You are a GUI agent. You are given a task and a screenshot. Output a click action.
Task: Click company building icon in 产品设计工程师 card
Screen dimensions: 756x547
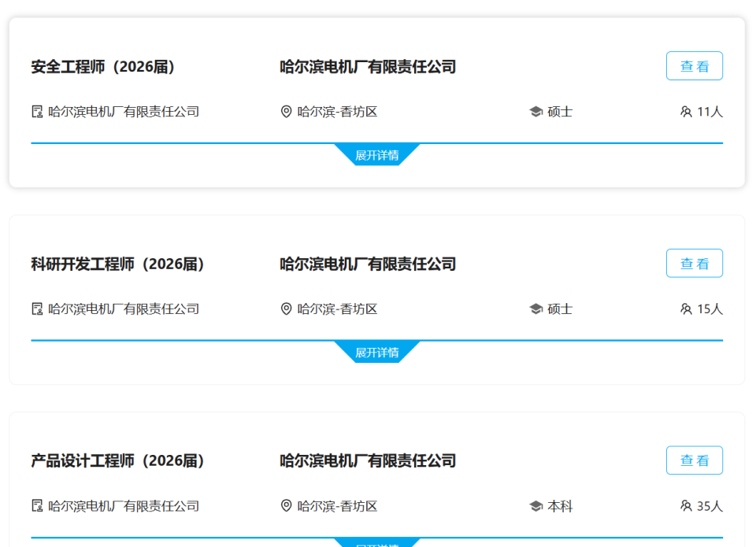[x=37, y=506]
